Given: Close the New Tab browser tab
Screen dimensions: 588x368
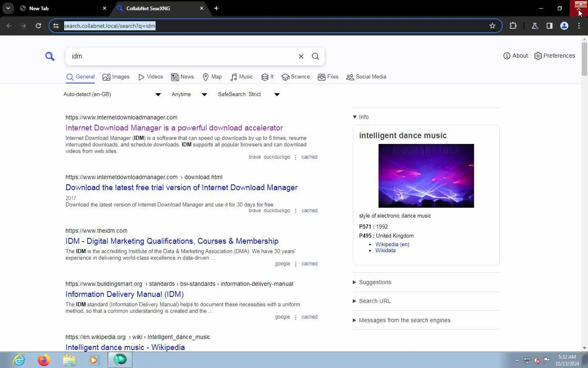Looking at the screenshot, I should (x=105, y=8).
